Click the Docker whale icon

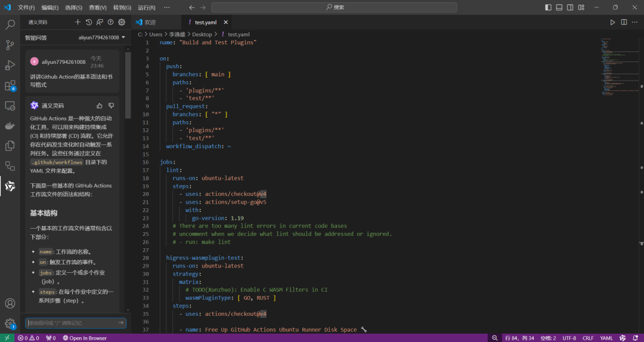pos(10,126)
